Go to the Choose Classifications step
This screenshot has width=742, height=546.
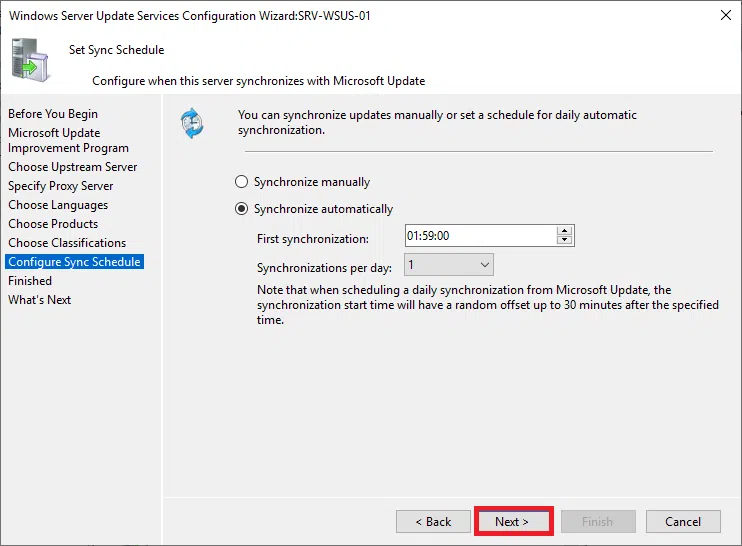67,243
